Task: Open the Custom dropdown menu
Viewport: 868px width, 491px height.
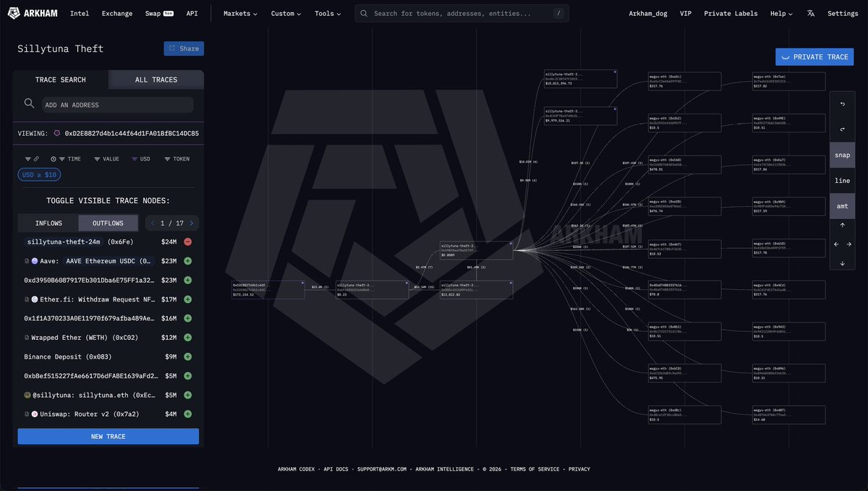Action: [286, 13]
